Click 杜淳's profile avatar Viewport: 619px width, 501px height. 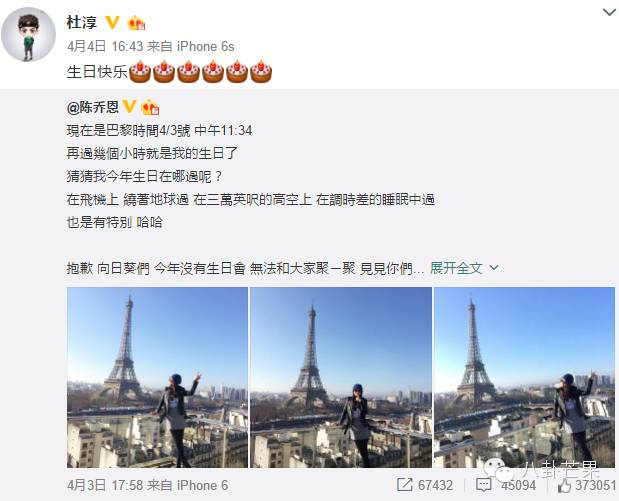28,34
